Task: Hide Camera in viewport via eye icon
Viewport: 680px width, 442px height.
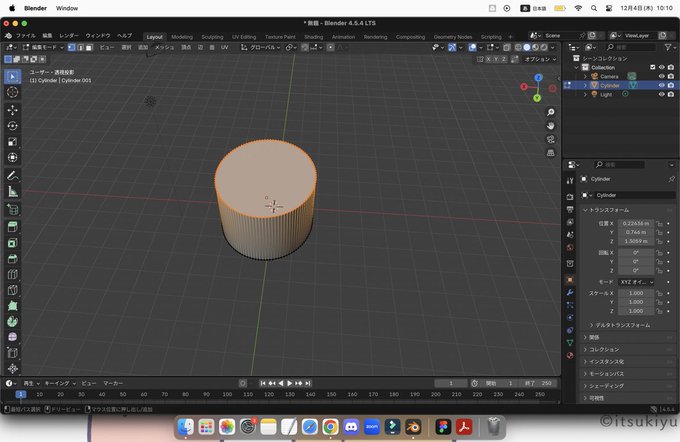Action: click(661, 76)
